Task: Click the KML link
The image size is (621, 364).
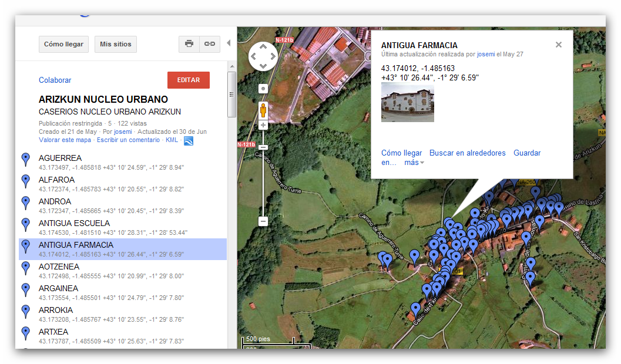Action: pyautogui.click(x=172, y=140)
